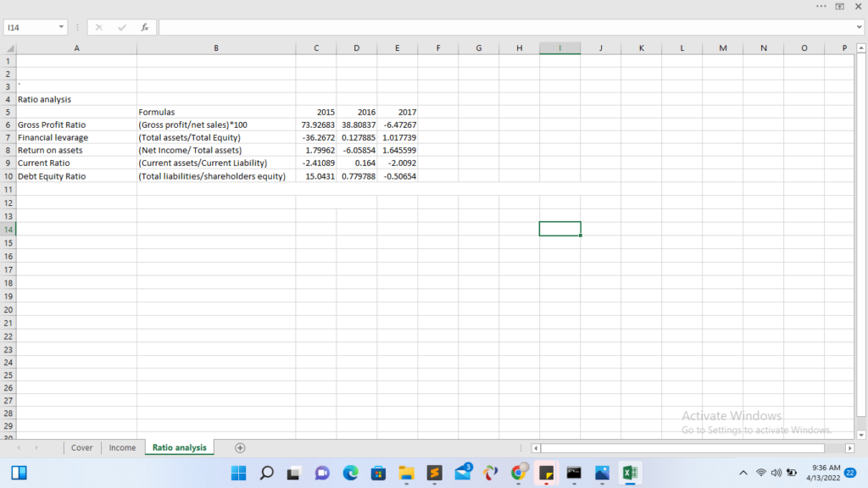
Task: Open File Explorer from the taskbar
Action: tap(406, 473)
